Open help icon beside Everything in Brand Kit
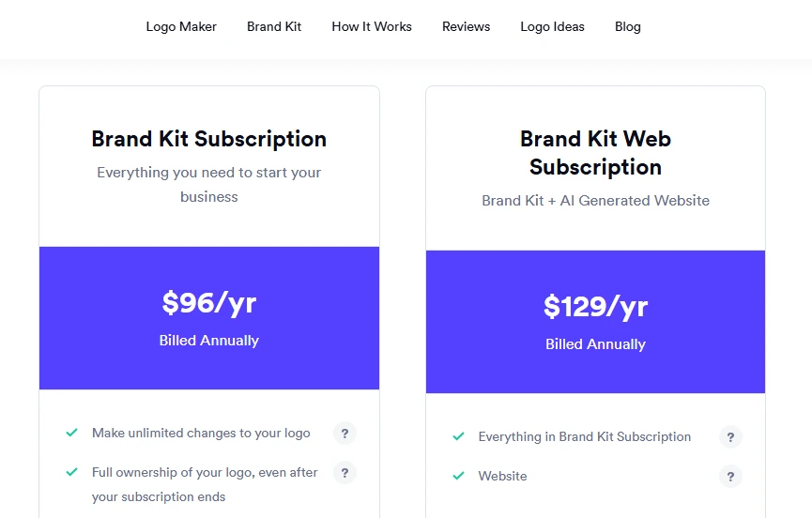Screen dimensions: 812x518 tap(730, 437)
